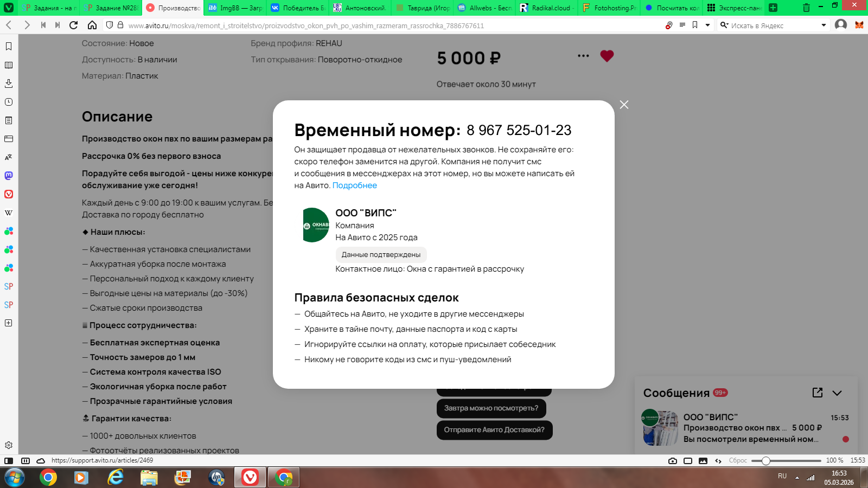The image size is (868, 488).
Task: Capture the page with camera icon
Action: point(673,461)
